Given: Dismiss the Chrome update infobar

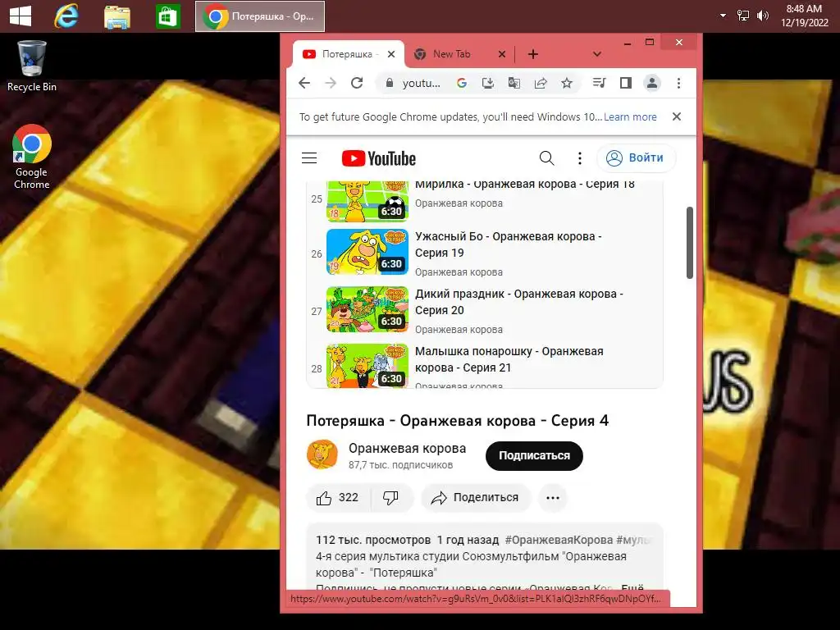Looking at the screenshot, I should tap(677, 116).
